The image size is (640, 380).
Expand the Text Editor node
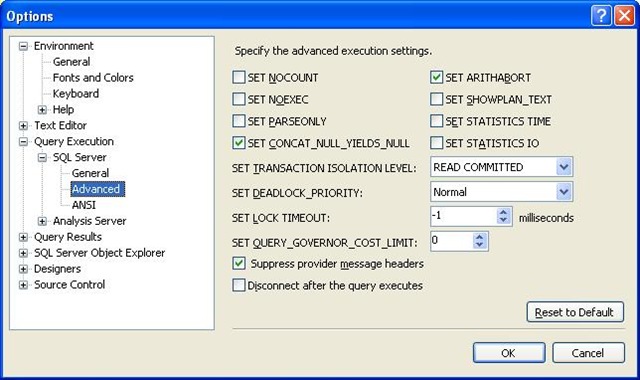pyautogui.click(x=23, y=126)
